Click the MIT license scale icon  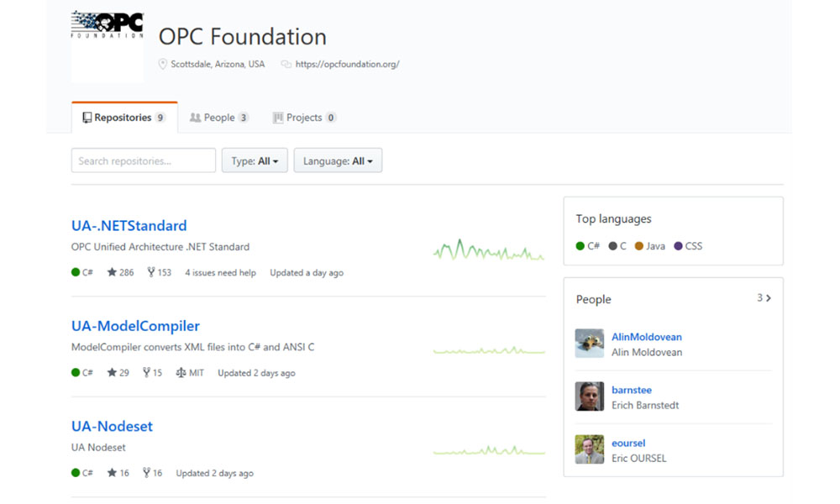click(x=181, y=372)
